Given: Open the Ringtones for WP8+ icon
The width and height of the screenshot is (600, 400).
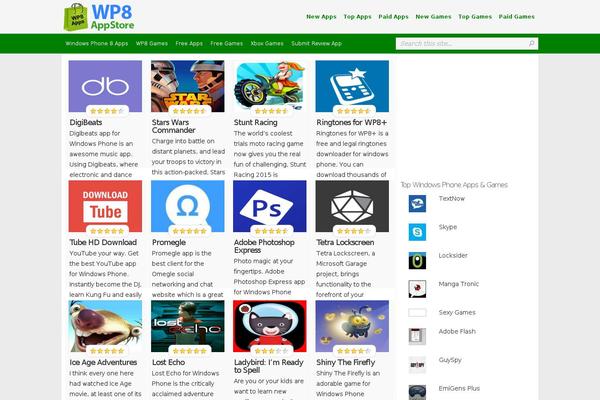Looking at the screenshot, I should point(352,86).
